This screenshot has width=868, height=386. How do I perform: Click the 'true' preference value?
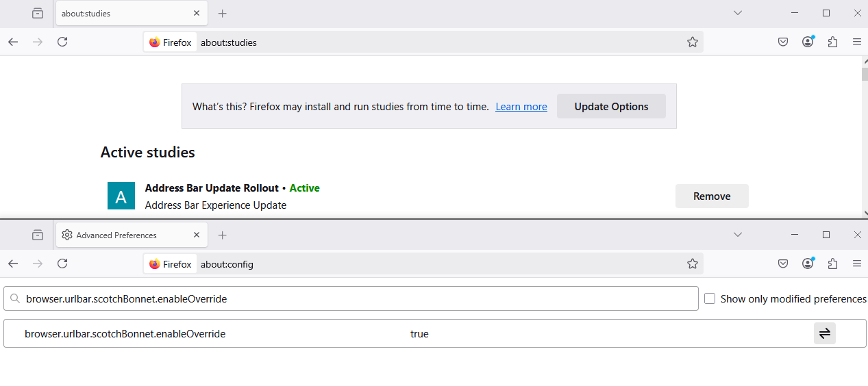pos(419,334)
